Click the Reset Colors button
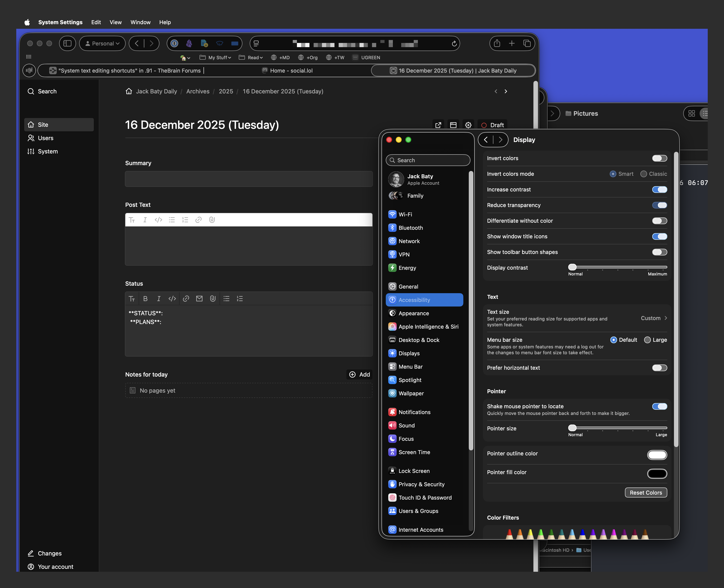 click(x=645, y=493)
